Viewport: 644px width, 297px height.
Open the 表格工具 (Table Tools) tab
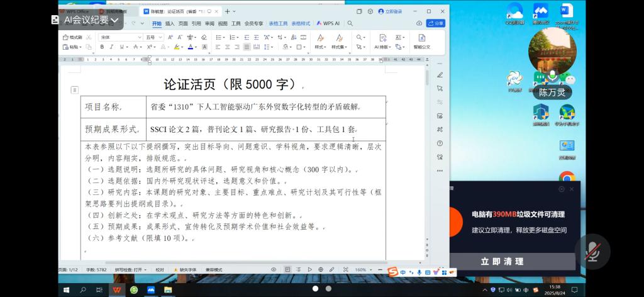pos(278,23)
